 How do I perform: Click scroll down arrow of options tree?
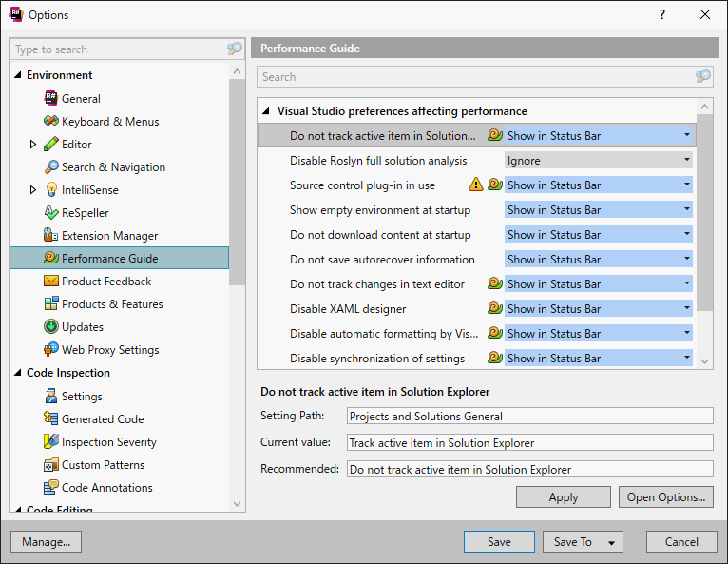click(237, 504)
